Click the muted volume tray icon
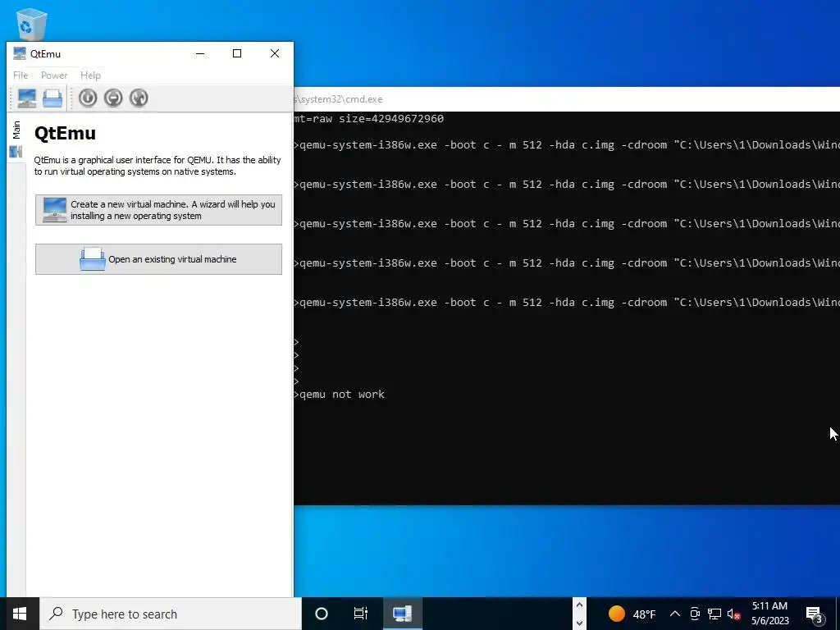Viewport: 840px width, 630px height. click(734, 614)
